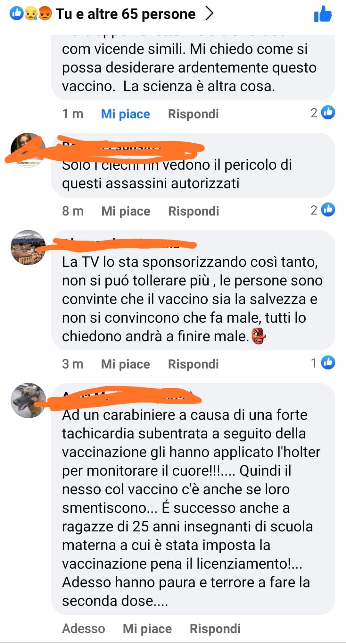
Task: Click Rispondi under the 3 m comment
Action: [x=194, y=364]
